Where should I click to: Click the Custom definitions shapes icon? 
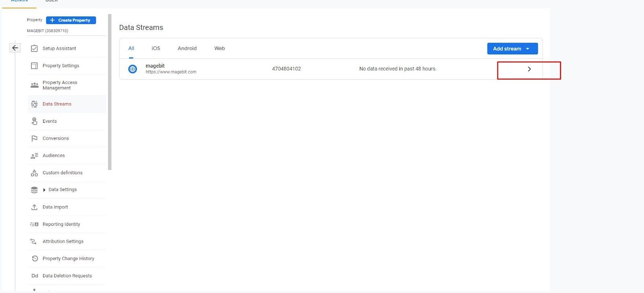pos(34,173)
